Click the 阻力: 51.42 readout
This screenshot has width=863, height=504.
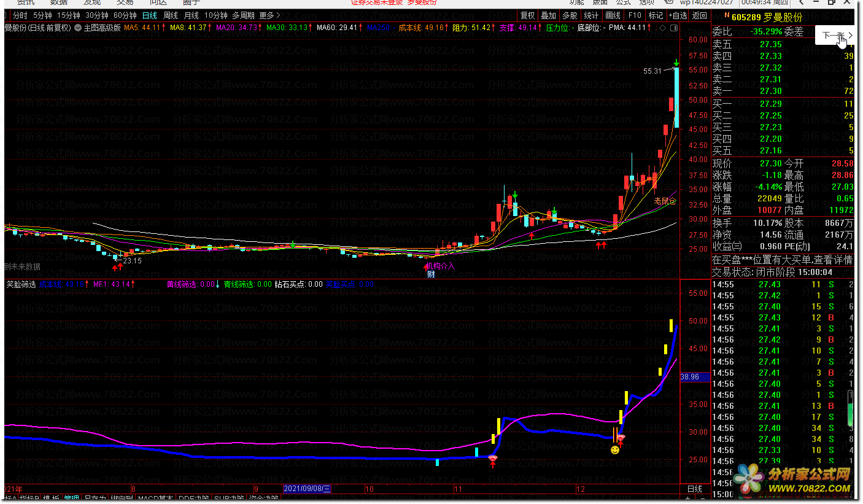(x=473, y=28)
